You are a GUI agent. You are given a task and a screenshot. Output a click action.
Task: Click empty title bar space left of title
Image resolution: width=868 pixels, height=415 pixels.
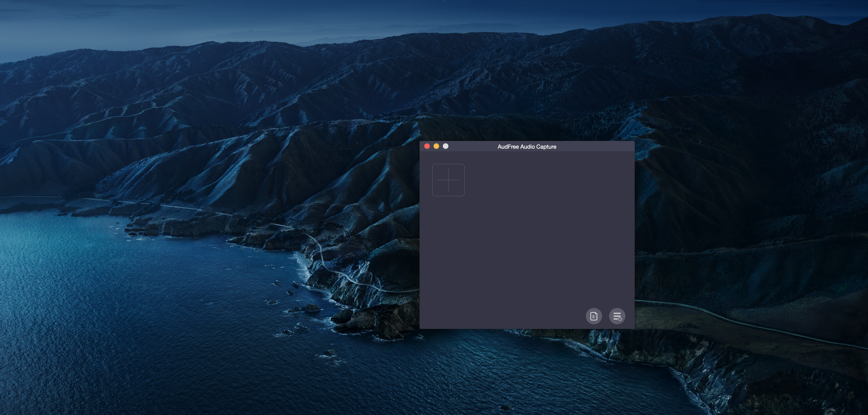(x=472, y=146)
